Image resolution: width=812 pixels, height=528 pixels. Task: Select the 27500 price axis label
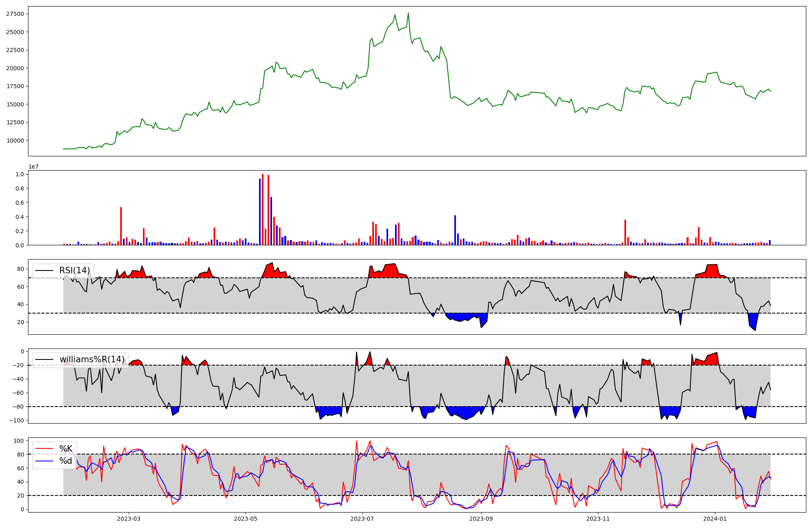click(x=15, y=14)
